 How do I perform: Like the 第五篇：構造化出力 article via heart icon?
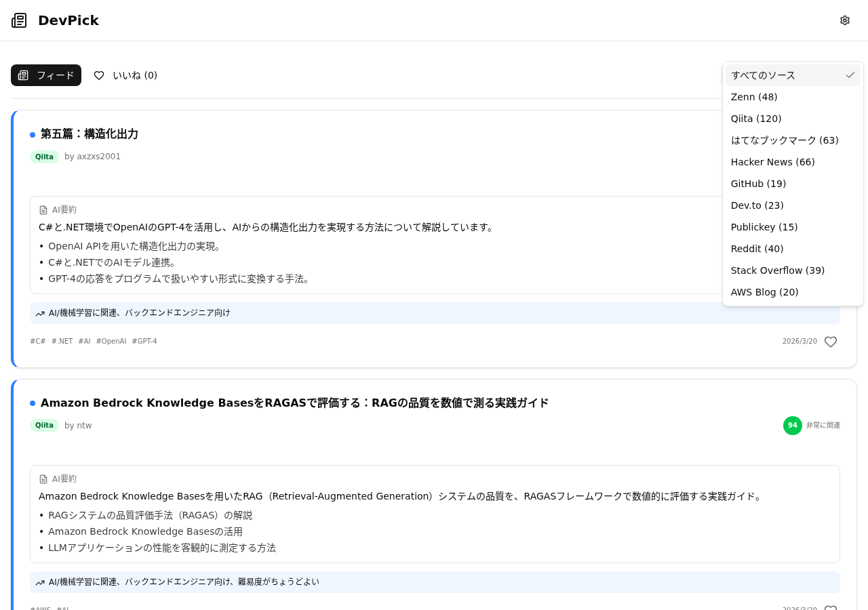click(830, 342)
